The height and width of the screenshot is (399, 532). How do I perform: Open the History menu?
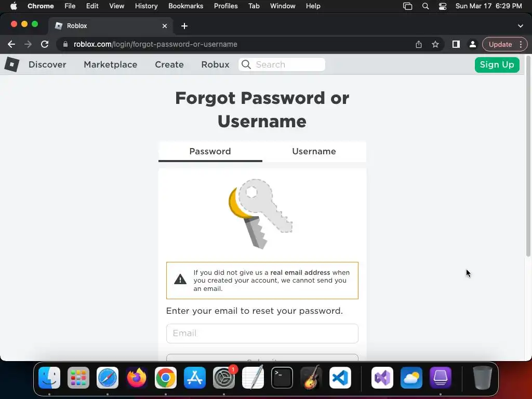click(x=146, y=6)
